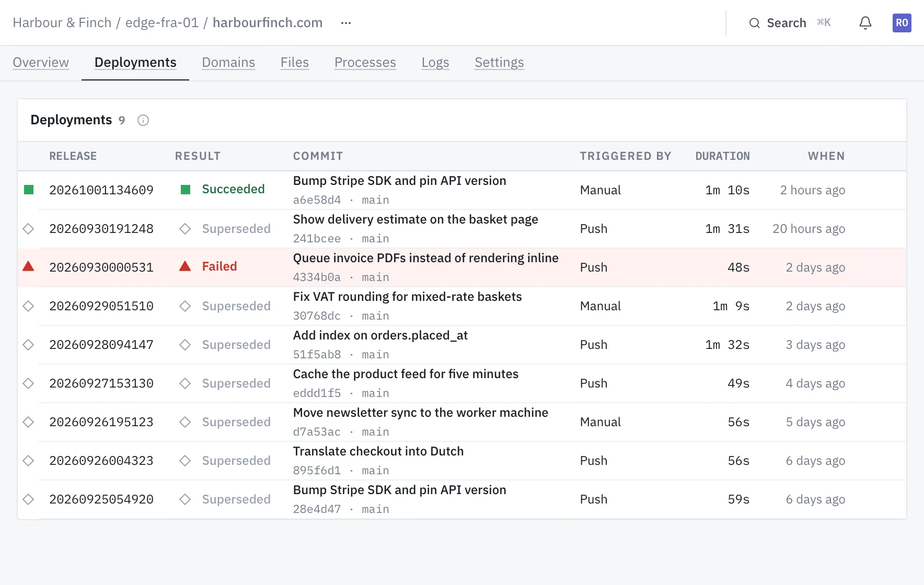Screen dimensions: 924x585
Task: Click diamond icon beside release 20260928094147
Action: tap(29, 344)
